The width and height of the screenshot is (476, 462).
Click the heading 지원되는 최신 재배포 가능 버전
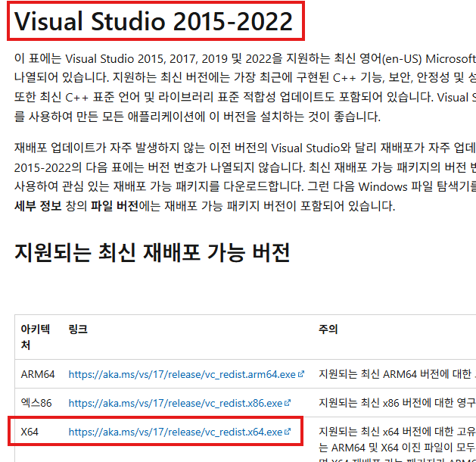pyautogui.click(x=152, y=253)
